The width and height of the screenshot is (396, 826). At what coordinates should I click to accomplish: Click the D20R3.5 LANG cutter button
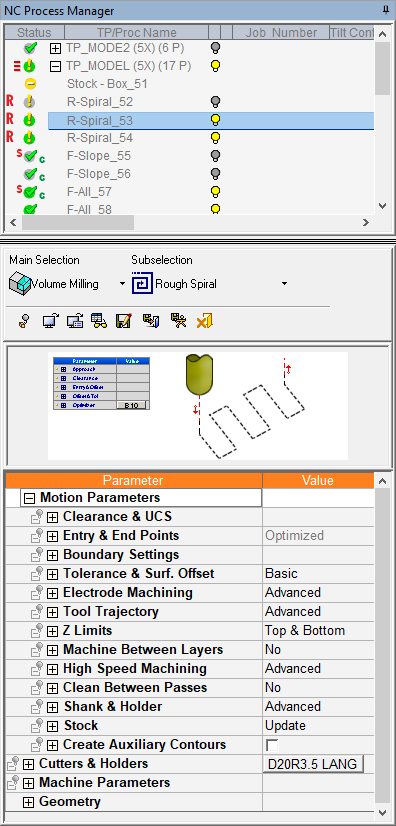point(313,764)
